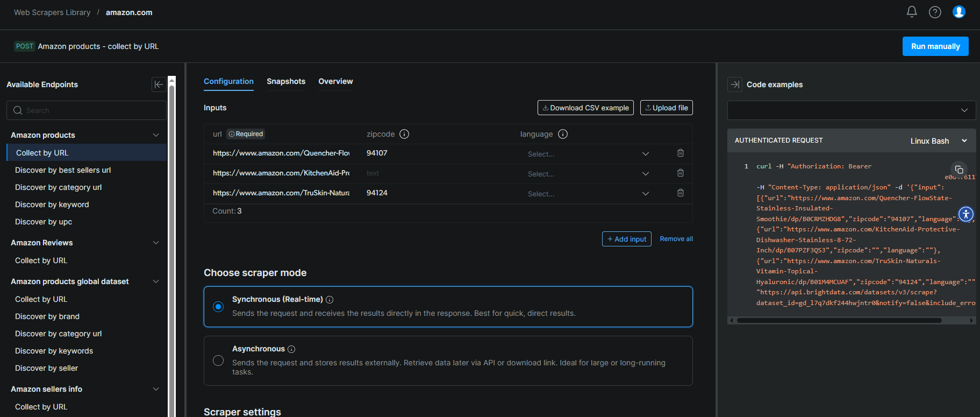Show the language column info tooltip
The width and height of the screenshot is (980, 417).
563,134
